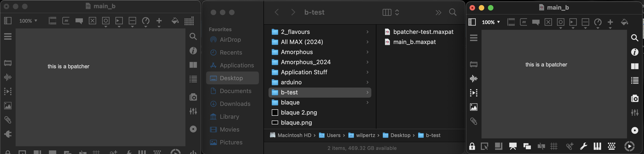Click the Finder column view icon
Screen dimensions: 644x154
(x=387, y=12)
